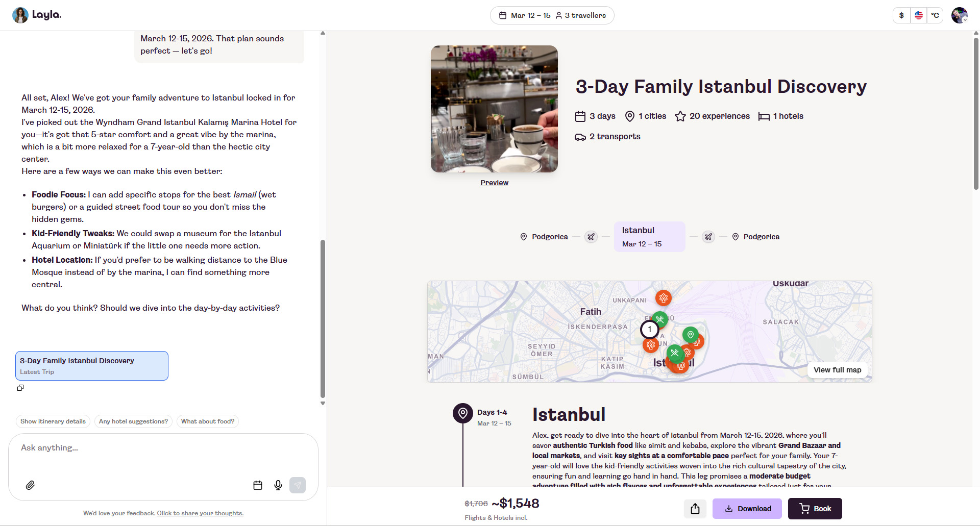Viewport: 980px width, 526px height.
Task: Click the return flight plane icon
Action: click(x=708, y=237)
